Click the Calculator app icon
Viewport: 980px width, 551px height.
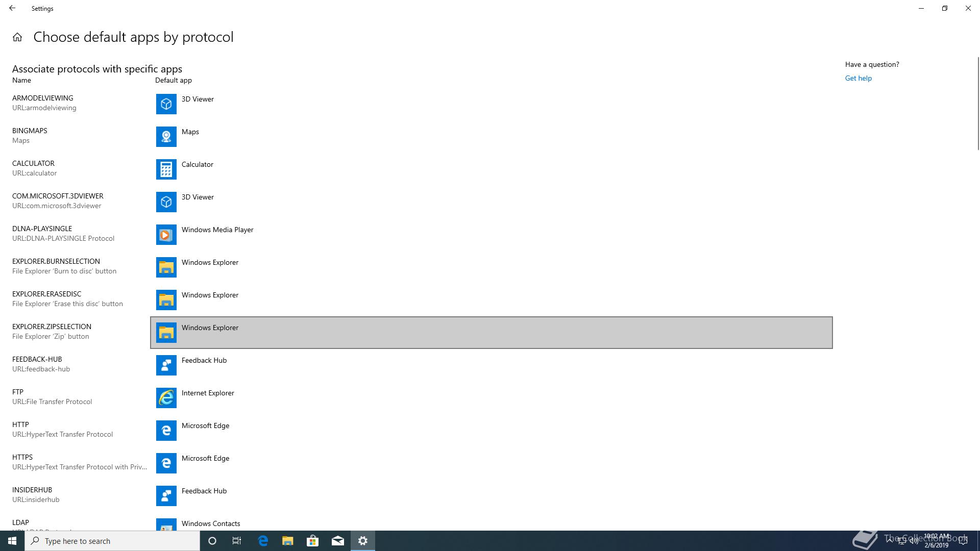pyautogui.click(x=166, y=169)
